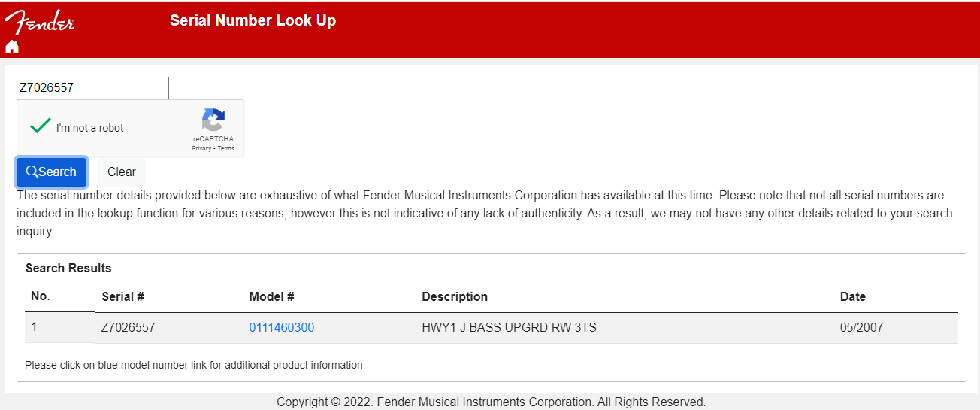Click the Date column header
Screen dimensions: 980x410
[853, 296]
